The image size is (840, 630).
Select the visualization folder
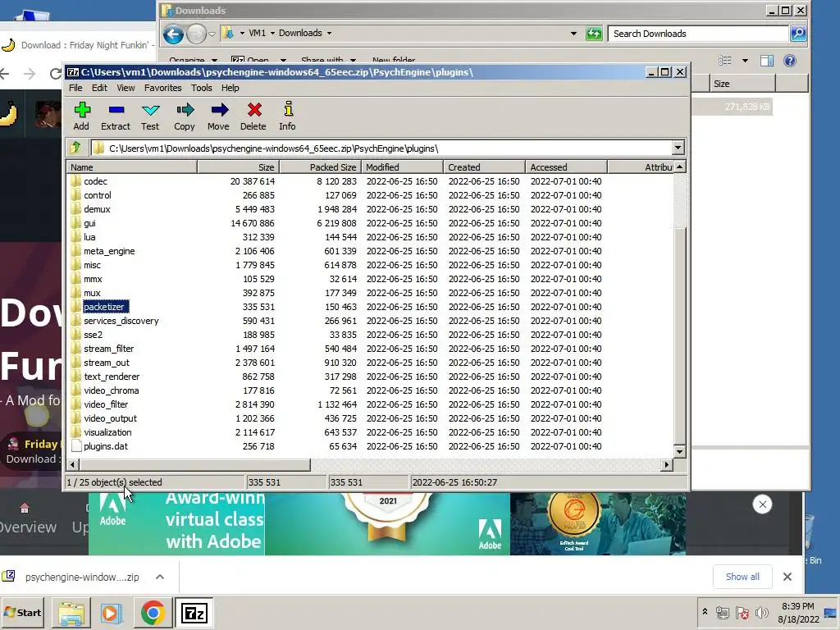tap(107, 432)
